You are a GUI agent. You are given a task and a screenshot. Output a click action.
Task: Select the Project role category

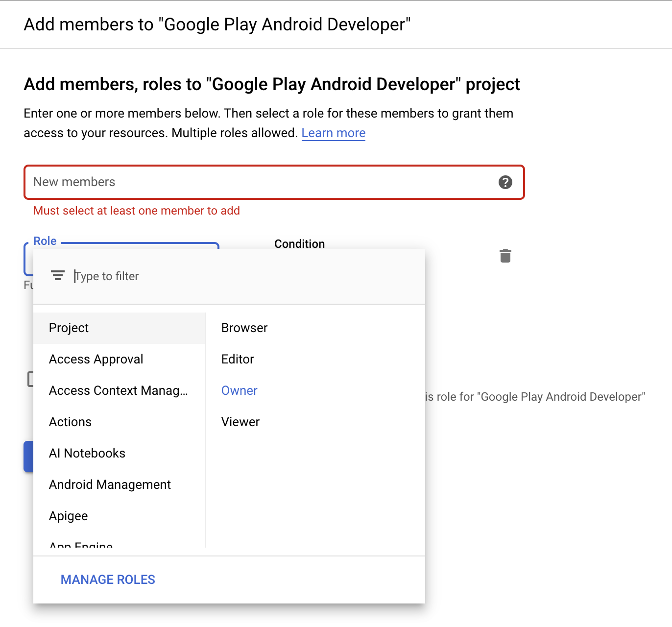(69, 328)
